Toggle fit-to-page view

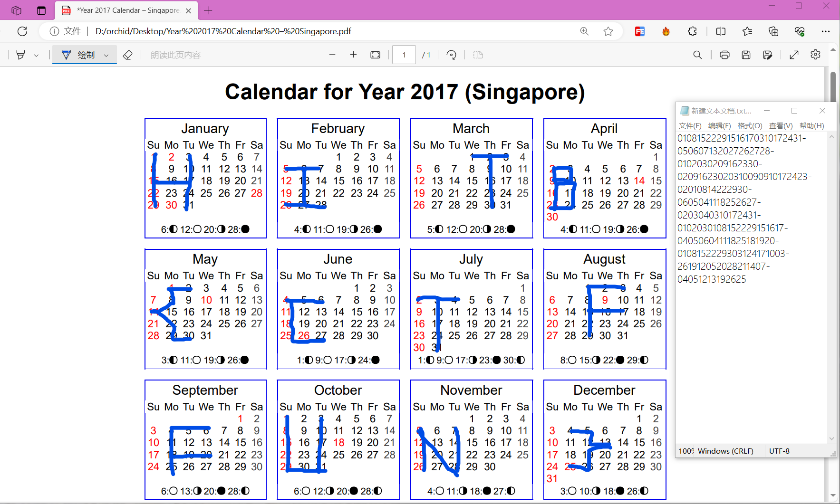click(375, 54)
